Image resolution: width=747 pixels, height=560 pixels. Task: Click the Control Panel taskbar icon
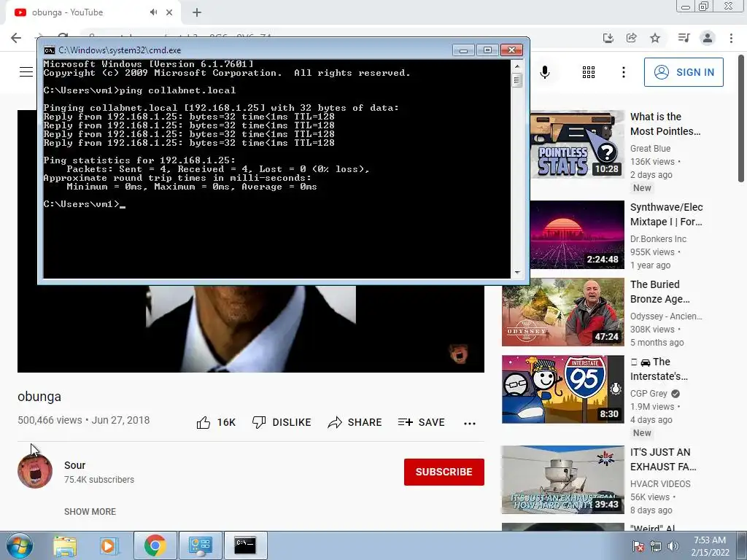tap(200, 545)
